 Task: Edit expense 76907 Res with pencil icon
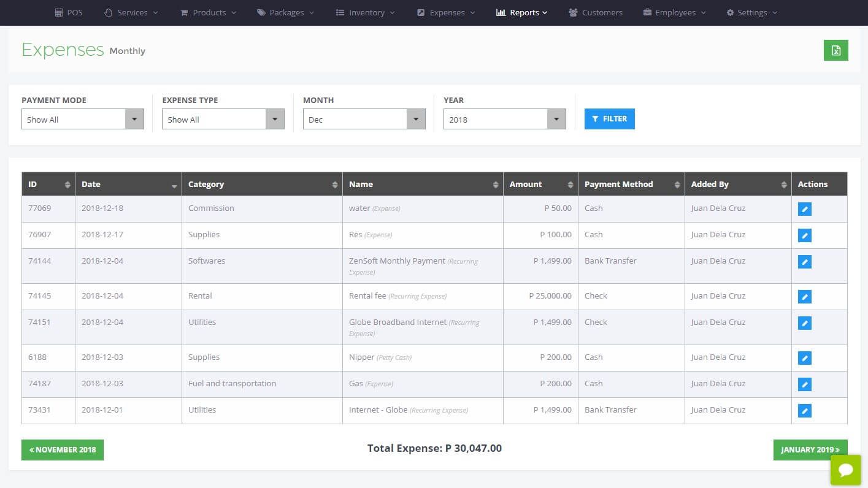coord(805,235)
